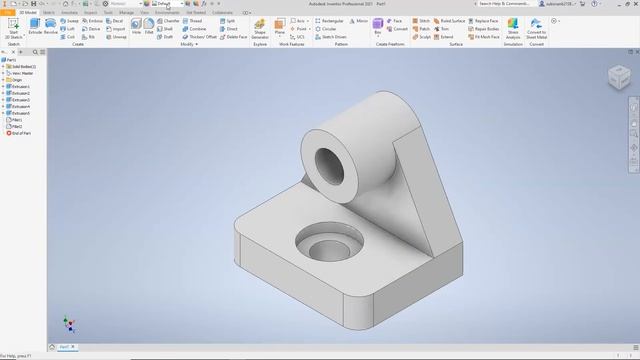Choose the Direct edit command
640x360 pixels.
[229, 29]
